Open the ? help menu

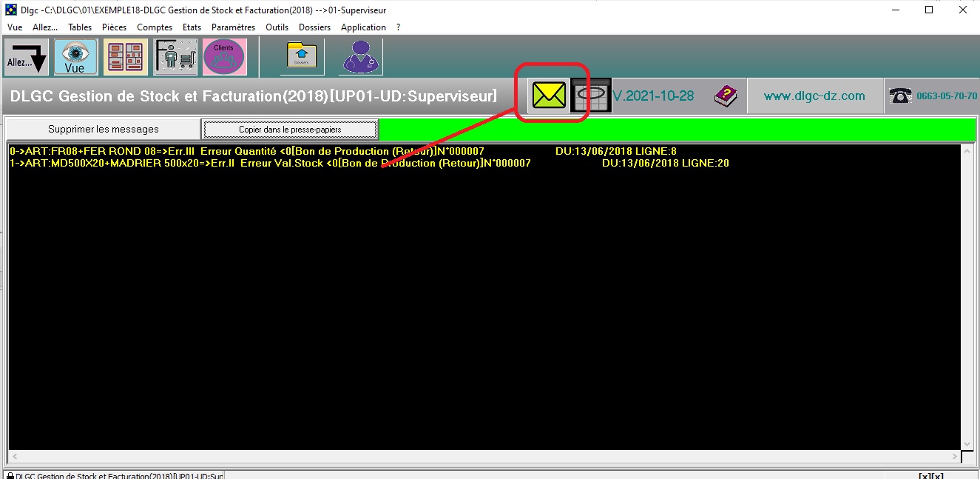pos(399,27)
